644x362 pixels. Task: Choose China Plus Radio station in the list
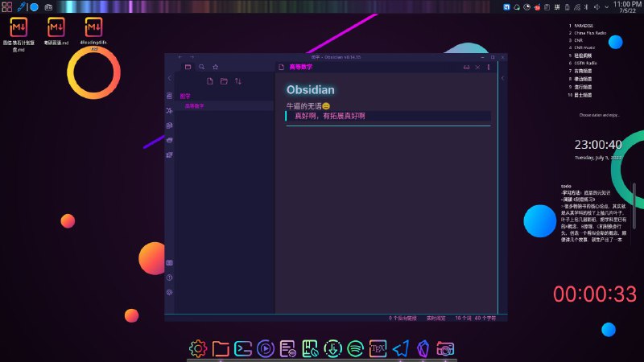590,33
